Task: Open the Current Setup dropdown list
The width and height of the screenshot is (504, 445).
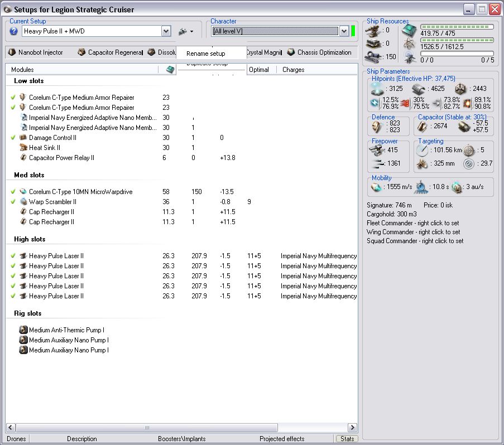Action: pyautogui.click(x=166, y=32)
